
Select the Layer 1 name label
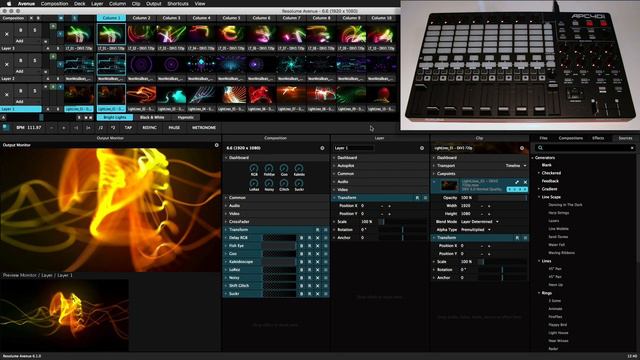(21, 109)
